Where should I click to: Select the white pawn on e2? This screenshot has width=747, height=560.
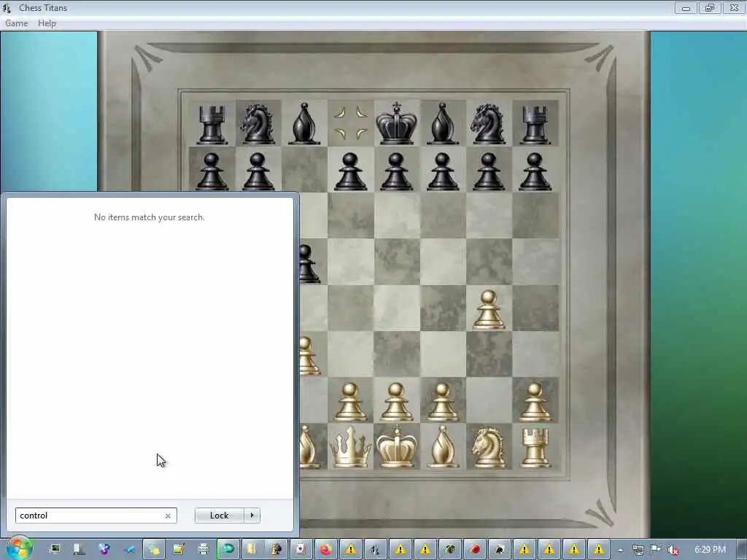point(396,402)
